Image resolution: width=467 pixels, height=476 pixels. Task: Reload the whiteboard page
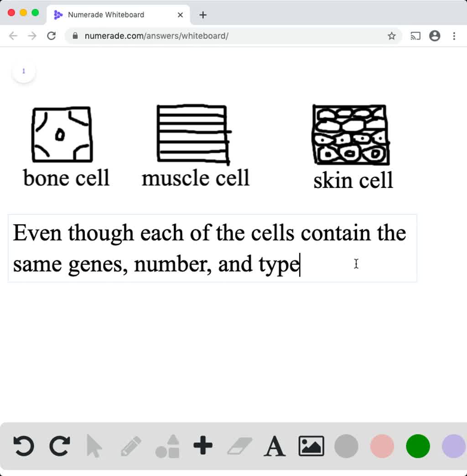pos(51,36)
